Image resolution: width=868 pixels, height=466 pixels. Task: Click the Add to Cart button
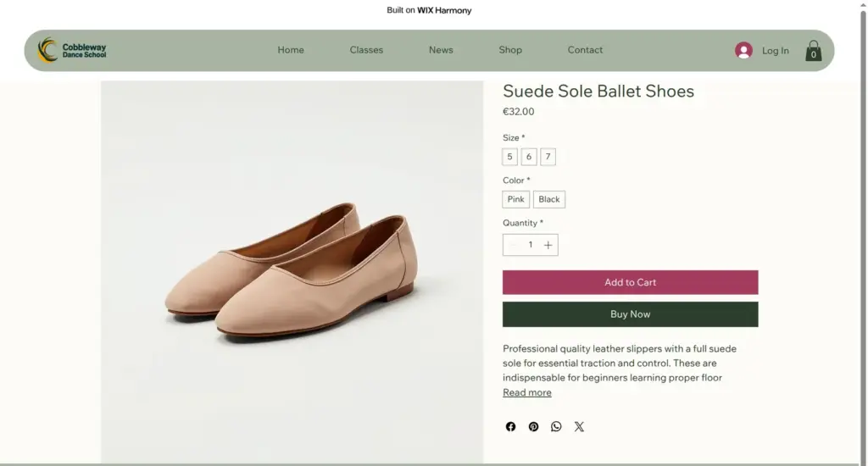click(x=631, y=282)
